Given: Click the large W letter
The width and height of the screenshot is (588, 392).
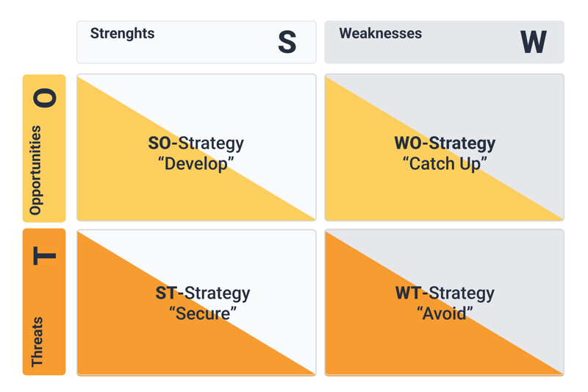Looking at the screenshot, I should tap(534, 42).
